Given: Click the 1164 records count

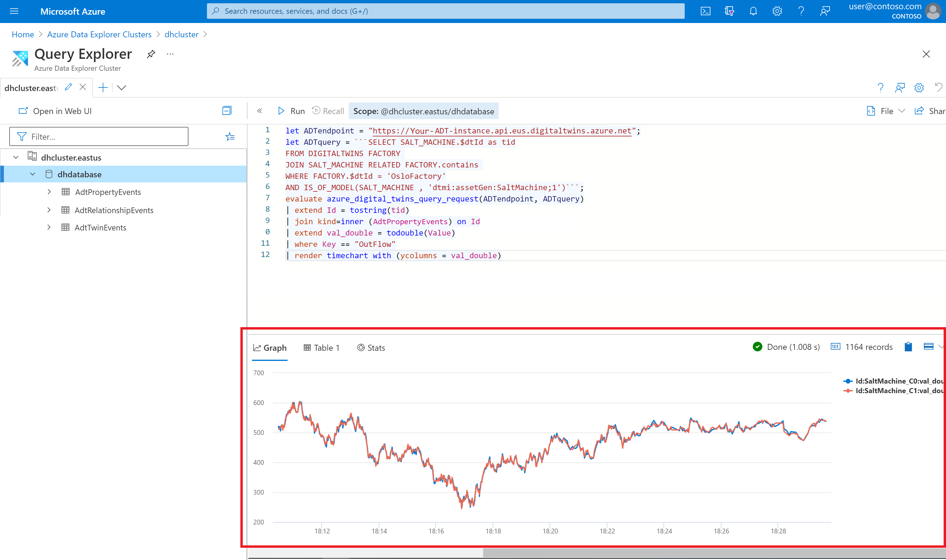Looking at the screenshot, I should pos(862,347).
